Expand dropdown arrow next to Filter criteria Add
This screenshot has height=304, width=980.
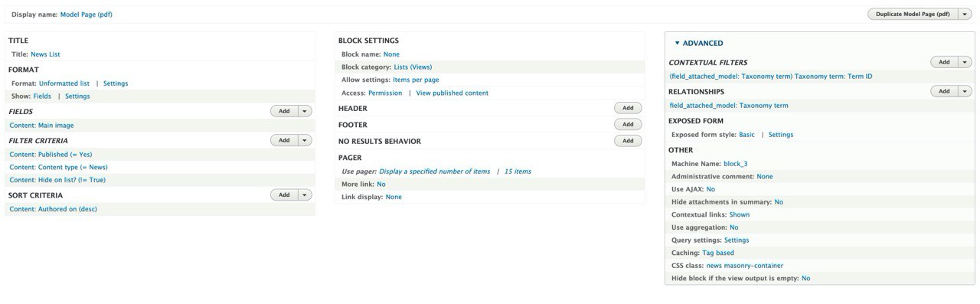pos(305,140)
